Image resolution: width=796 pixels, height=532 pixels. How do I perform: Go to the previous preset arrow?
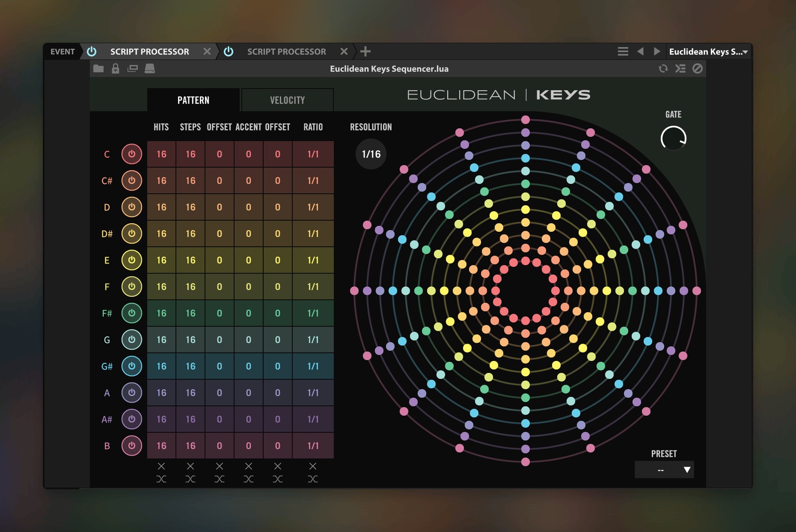(x=641, y=51)
